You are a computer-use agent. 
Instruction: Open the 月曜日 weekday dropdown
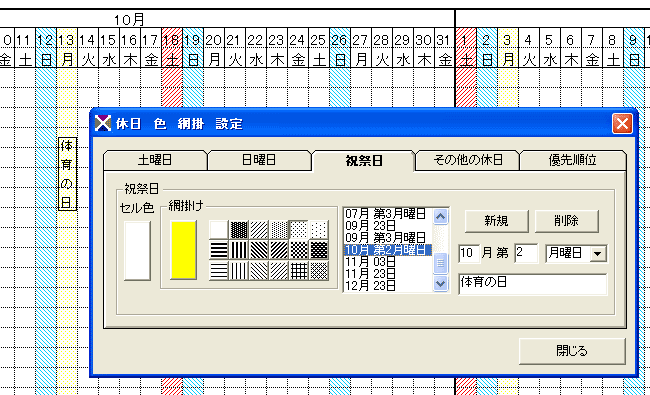[x=598, y=254]
